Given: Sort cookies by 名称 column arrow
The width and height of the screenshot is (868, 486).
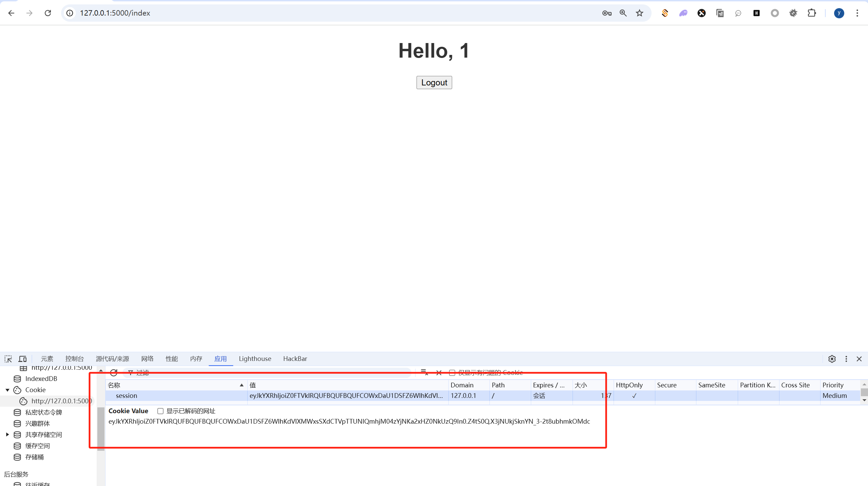Looking at the screenshot, I should [242, 385].
